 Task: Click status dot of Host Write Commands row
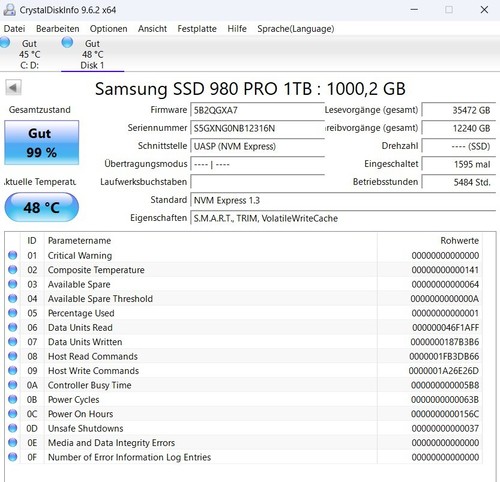pyautogui.click(x=13, y=370)
